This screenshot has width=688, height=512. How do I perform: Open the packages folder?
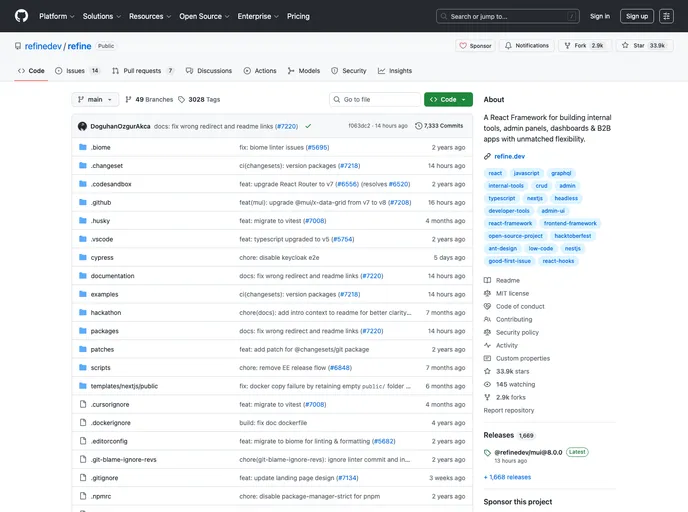(x=104, y=331)
